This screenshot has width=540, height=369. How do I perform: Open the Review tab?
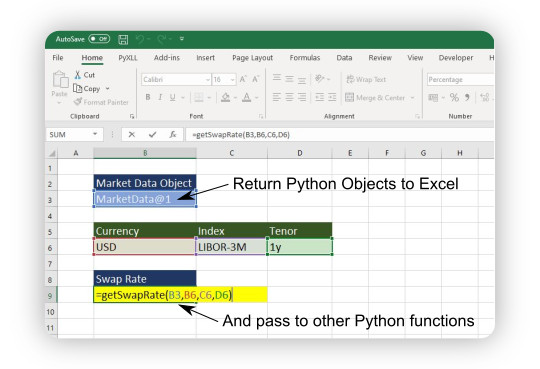(380, 58)
